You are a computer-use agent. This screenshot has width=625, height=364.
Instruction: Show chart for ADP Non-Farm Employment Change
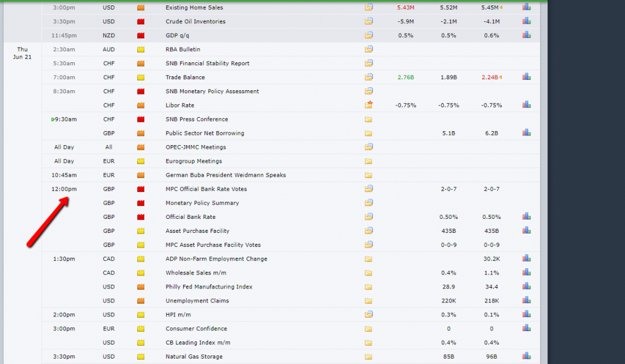pos(527,258)
